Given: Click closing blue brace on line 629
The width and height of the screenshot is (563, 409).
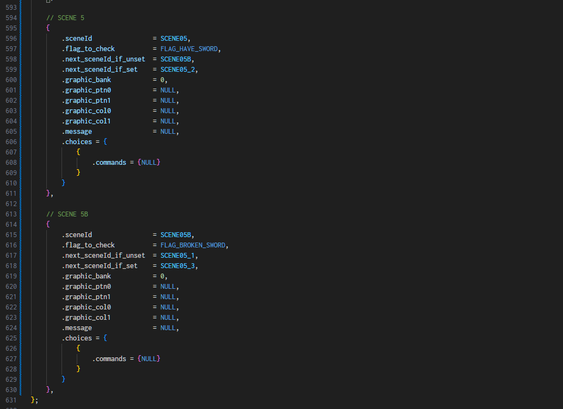Looking at the screenshot, I should [x=63, y=380].
